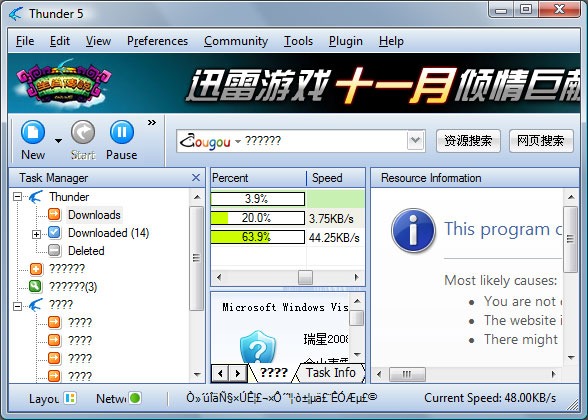Click the Start task toolbar icon
Image resolution: width=588 pixels, height=420 pixels.
(83, 132)
